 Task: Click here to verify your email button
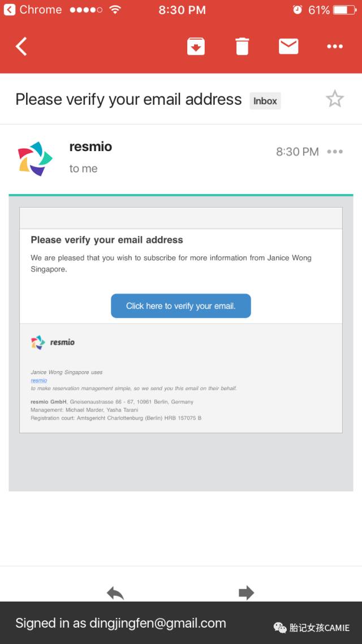point(180,306)
